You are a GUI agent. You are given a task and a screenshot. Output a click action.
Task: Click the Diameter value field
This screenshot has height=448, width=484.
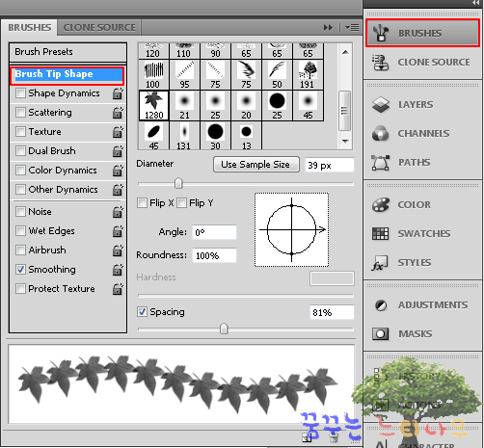[329, 165]
